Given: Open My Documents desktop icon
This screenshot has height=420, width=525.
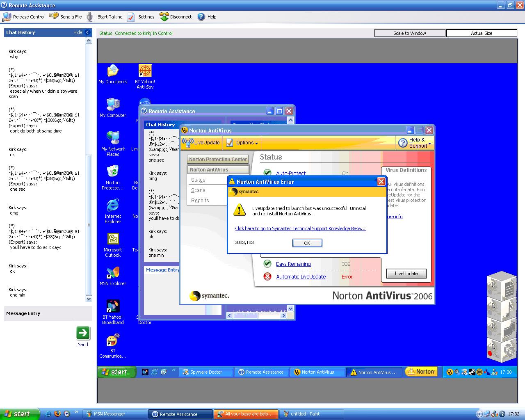Looking at the screenshot, I should click(x=113, y=74).
